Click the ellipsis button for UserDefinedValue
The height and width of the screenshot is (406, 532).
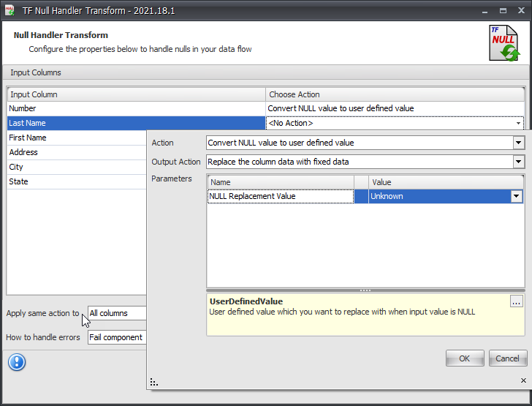[517, 301]
